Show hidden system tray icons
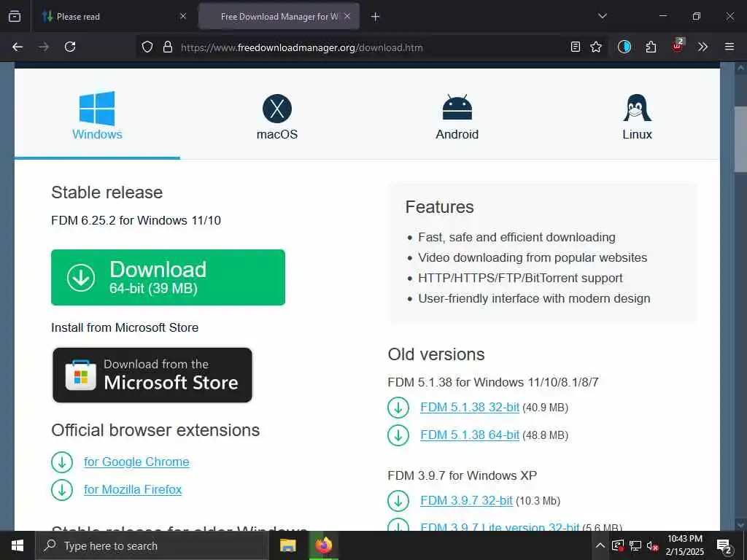The width and height of the screenshot is (747, 560). [600, 545]
